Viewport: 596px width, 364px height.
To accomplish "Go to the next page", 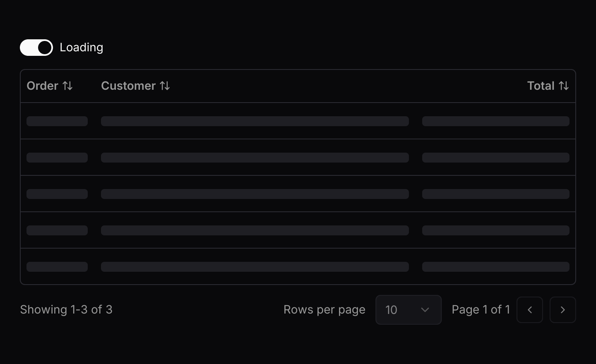I will click(563, 310).
